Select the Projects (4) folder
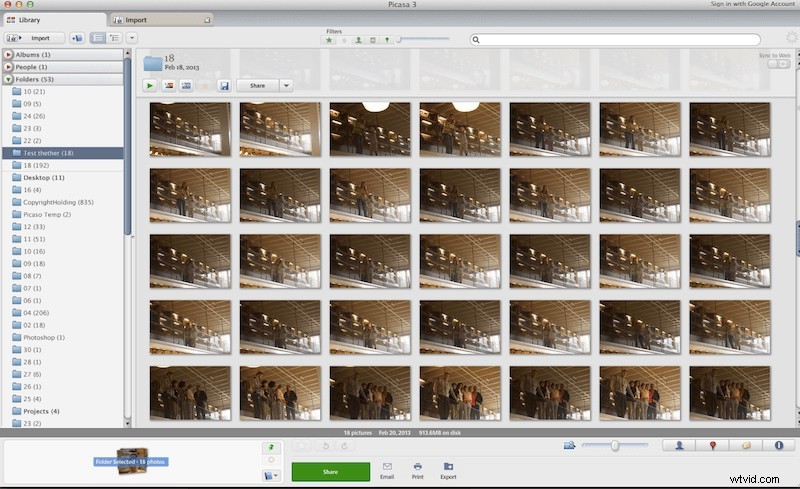 [x=63, y=411]
